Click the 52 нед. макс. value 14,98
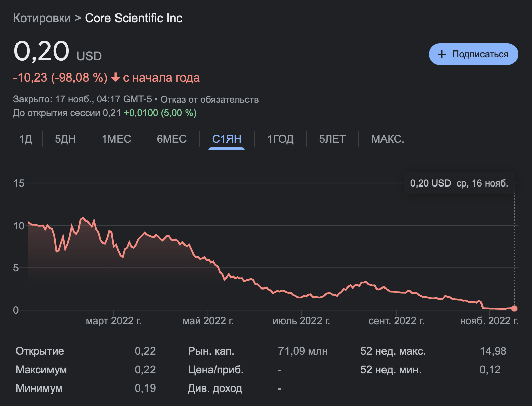The width and height of the screenshot is (532, 406). pyautogui.click(x=493, y=351)
